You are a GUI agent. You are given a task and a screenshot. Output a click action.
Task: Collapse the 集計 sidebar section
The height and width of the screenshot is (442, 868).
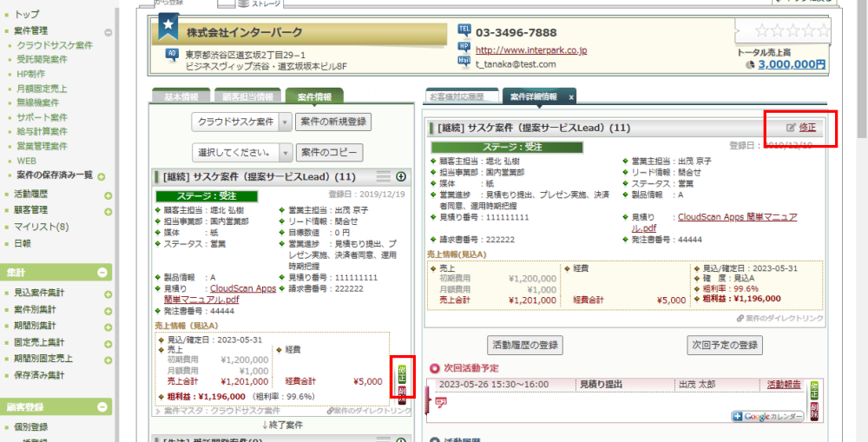click(x=102, y=272)
